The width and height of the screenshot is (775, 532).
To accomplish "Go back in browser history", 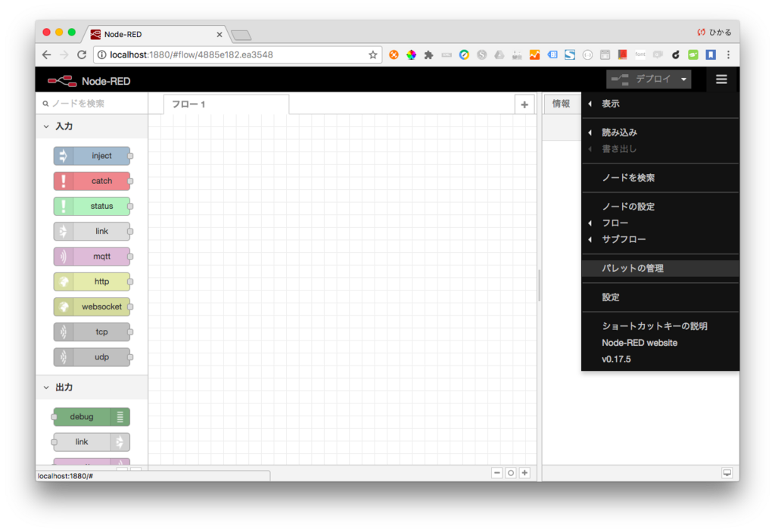I will pos(46,55).
